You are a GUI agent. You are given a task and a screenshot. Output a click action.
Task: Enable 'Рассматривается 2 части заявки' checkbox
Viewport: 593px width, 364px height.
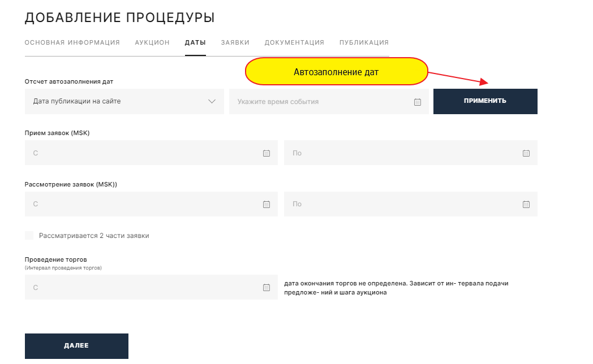[29, 236]
